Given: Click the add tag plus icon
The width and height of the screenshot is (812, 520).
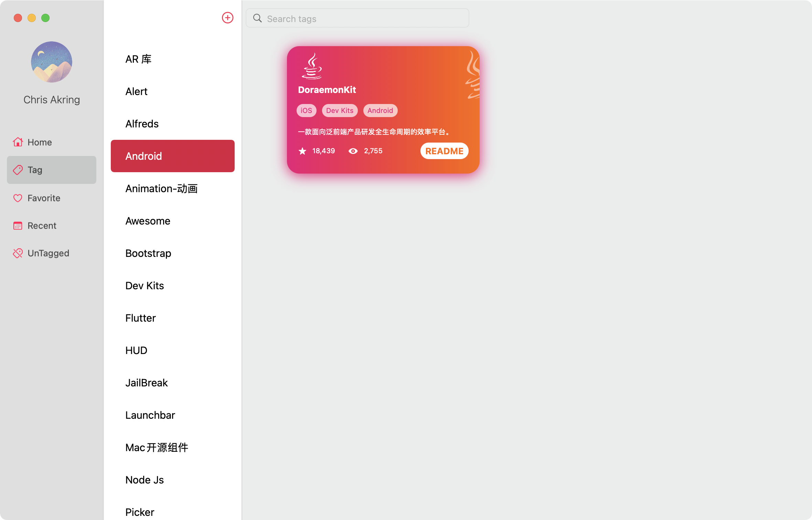Looking at the screenshot, I should [227, 18].
